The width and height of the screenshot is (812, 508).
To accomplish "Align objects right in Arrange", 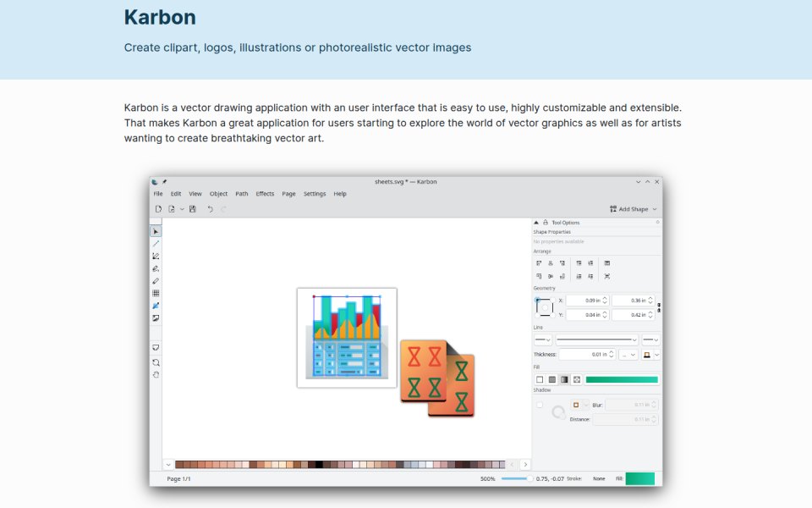I will [562, 263].
